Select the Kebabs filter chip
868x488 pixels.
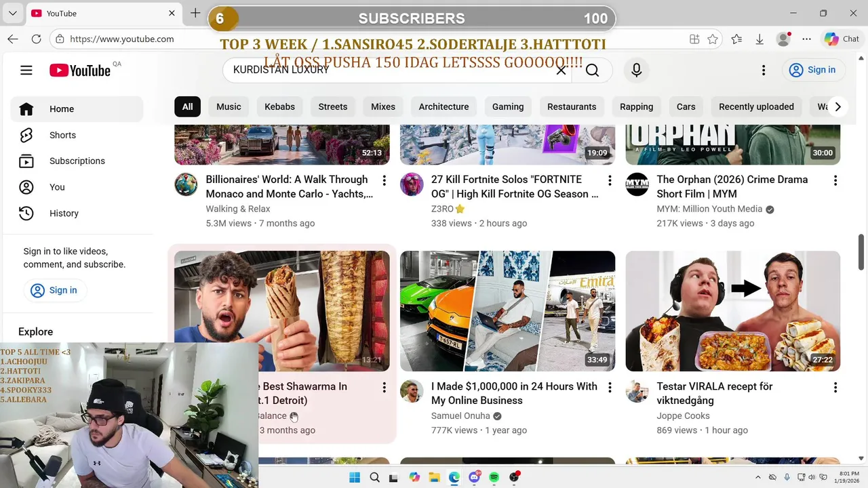[279, 106]
